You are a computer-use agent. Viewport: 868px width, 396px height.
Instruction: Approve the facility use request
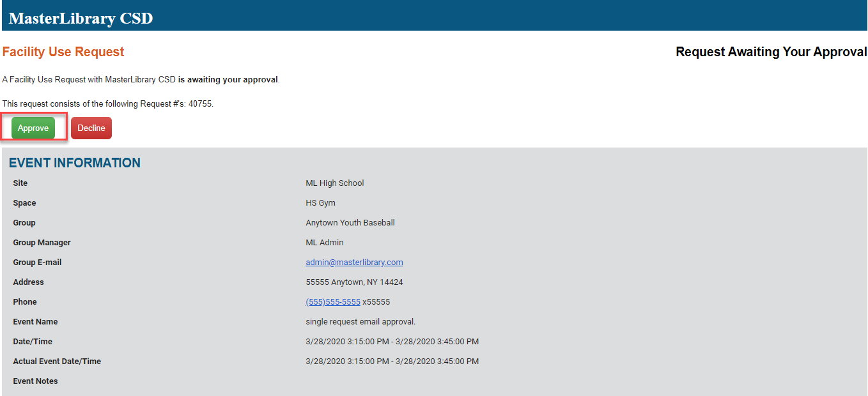[x=33, y=128]
